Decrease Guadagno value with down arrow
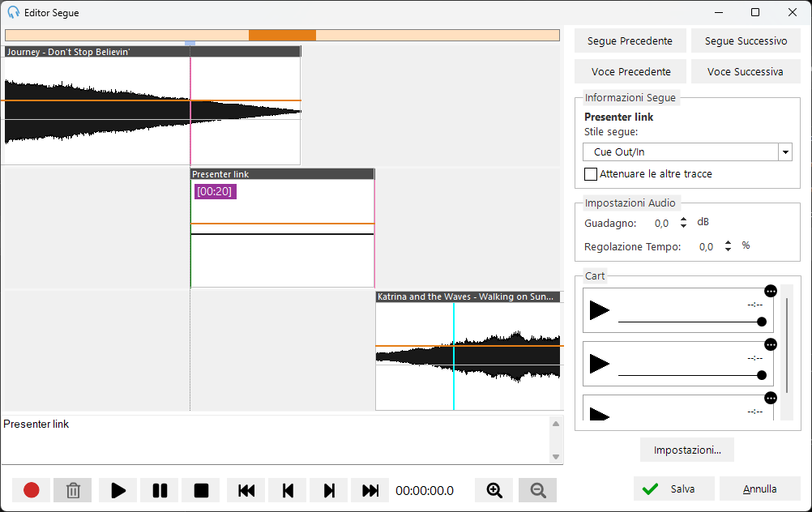This screenshot has width=812, height=512. [x=684, y=226]
